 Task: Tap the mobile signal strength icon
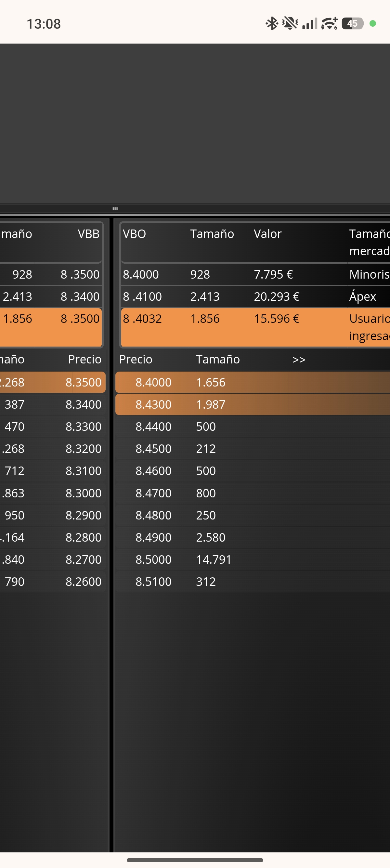point(309,24)
